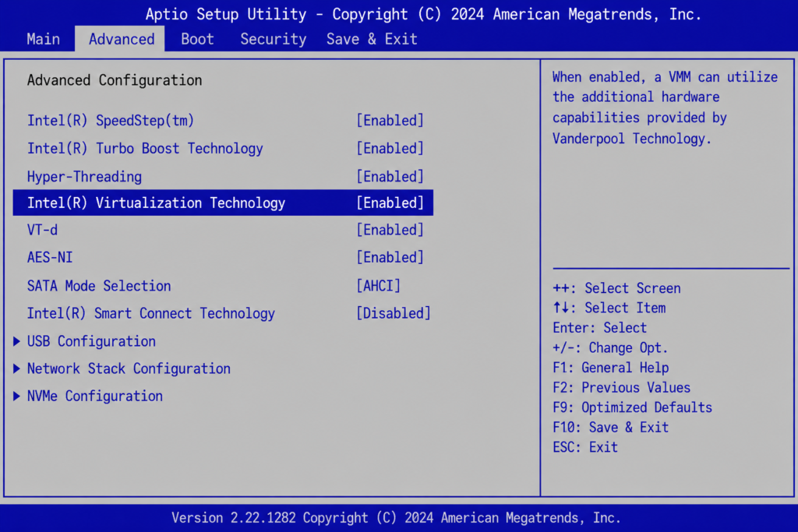
Task: Open the SATA mode [AHCI] option list
Action: pyautogui.click(x=379, y=286)
